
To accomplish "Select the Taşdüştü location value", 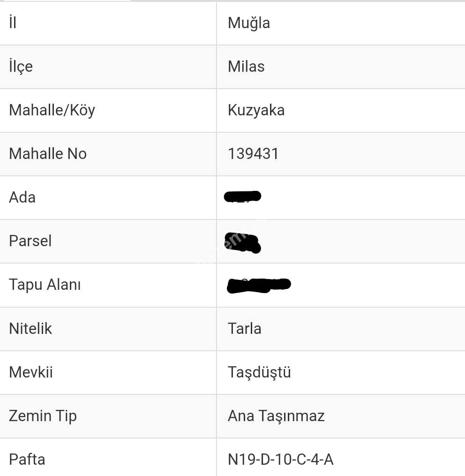I will pos(259,372).
